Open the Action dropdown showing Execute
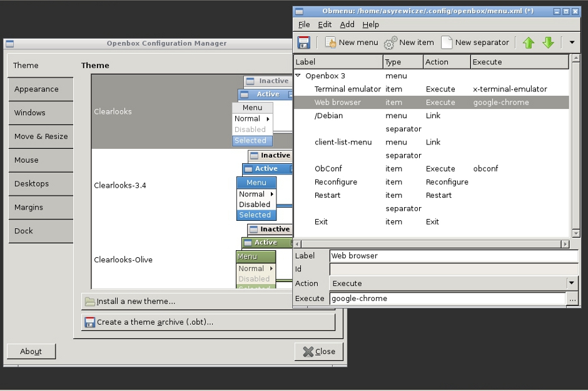The height and width of the screenshot is (391, 588). [454, 283]
